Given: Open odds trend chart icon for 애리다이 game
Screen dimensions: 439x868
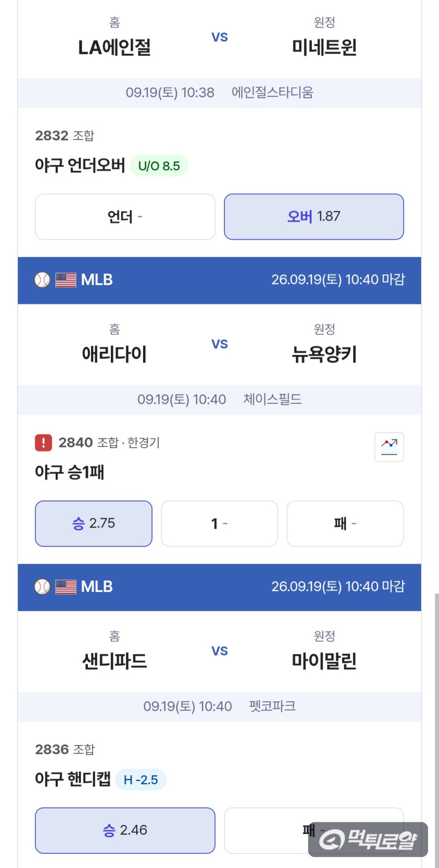Looking at the screenshot, I should point(389,447).
